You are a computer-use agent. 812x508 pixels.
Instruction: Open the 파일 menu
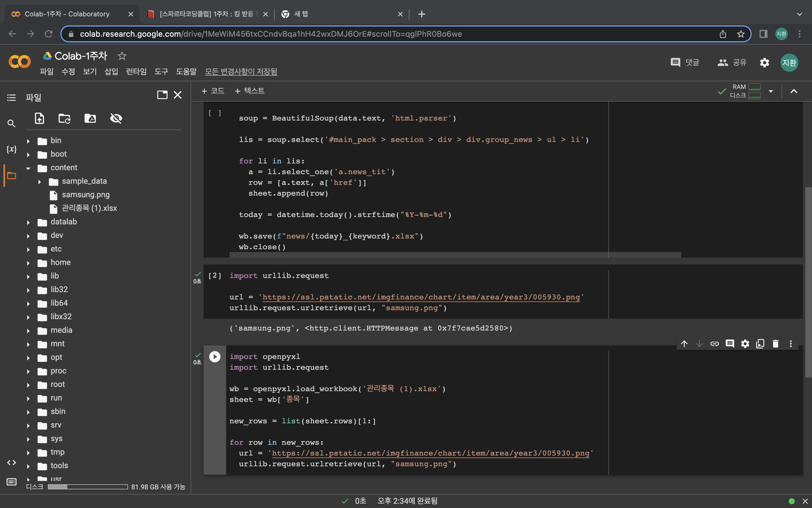(x=47, y=72)
